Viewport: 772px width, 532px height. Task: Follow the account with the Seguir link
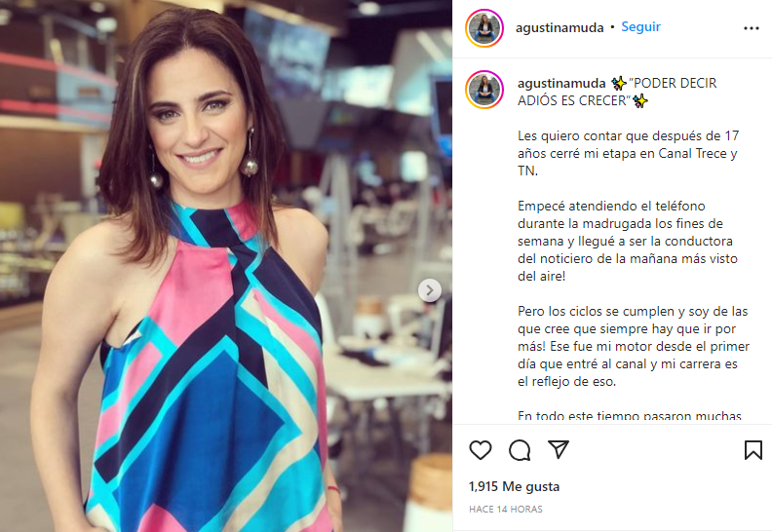pos(640,26)
